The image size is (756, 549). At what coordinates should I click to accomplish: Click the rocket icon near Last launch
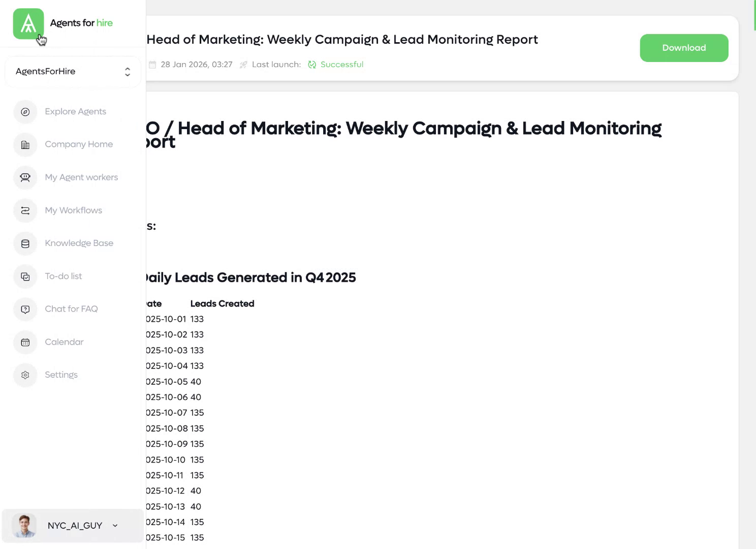(x=243, y=65)
